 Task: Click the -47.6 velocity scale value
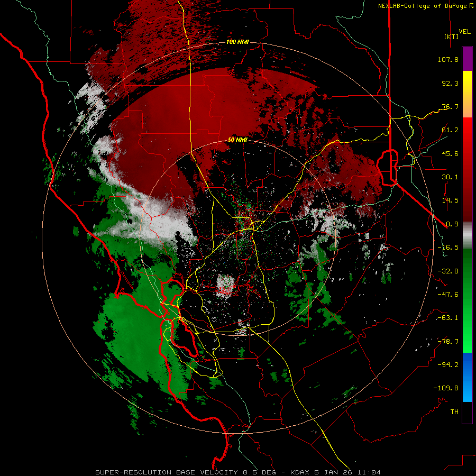click(448, 295)
